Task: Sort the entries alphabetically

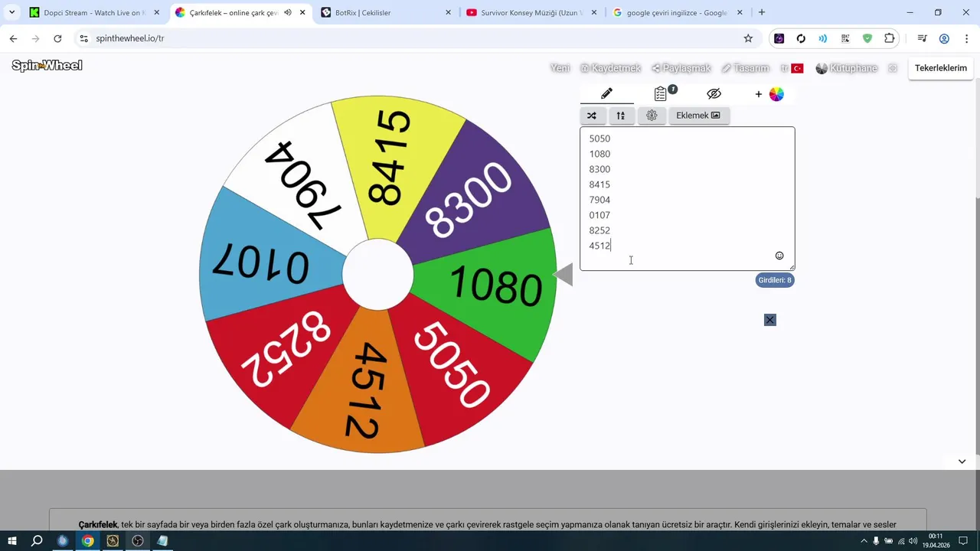Action: point(621,116)
